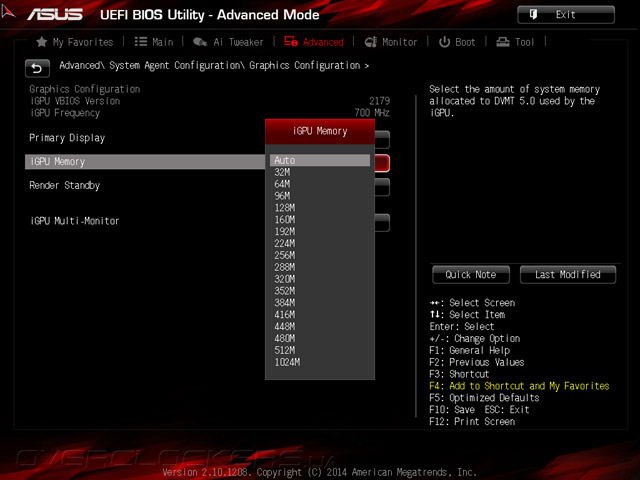Click the Main list icon
Screen dimensions: 640x480
(141, 42)
